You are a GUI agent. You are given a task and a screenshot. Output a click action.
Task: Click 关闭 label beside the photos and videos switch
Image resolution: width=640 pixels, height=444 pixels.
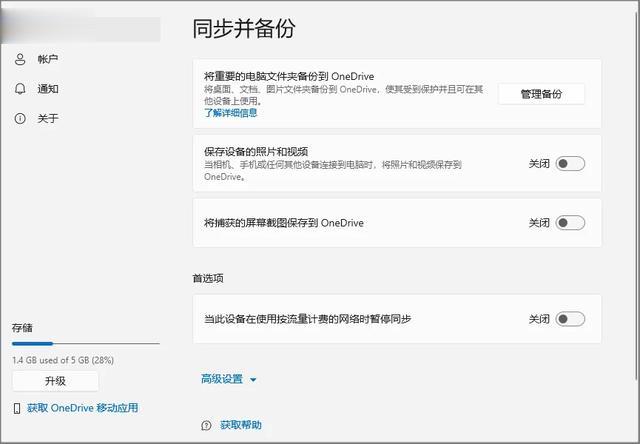539,164
